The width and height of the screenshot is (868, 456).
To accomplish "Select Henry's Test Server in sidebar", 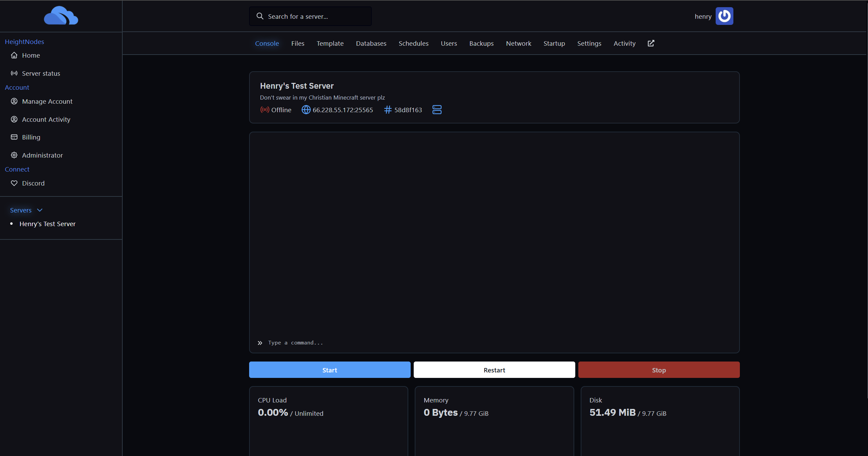I will (47, 224).
